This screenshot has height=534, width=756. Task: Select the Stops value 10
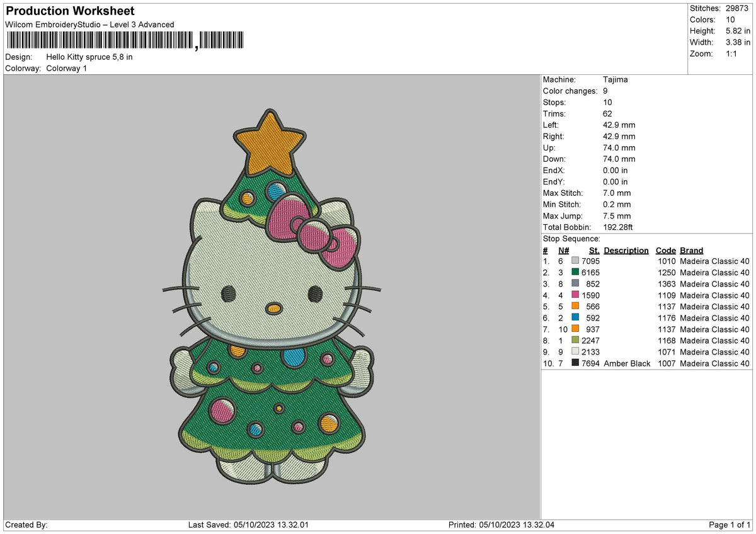point(607,102)
